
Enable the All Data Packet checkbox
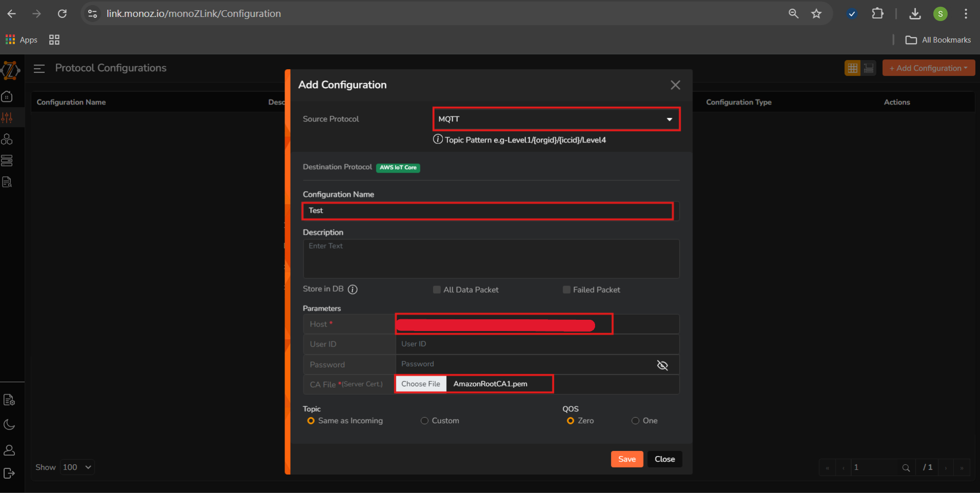tap(437, 290)
